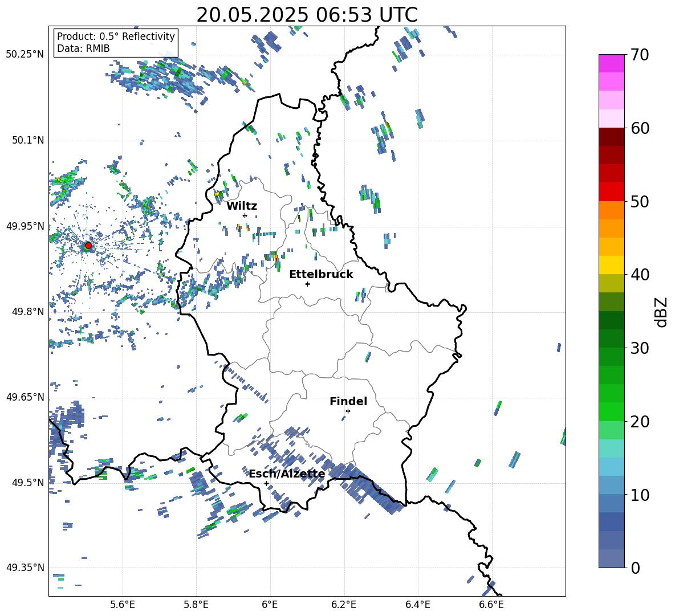
Task: Click the colorbar tick label 70
Action: (640, 55)
